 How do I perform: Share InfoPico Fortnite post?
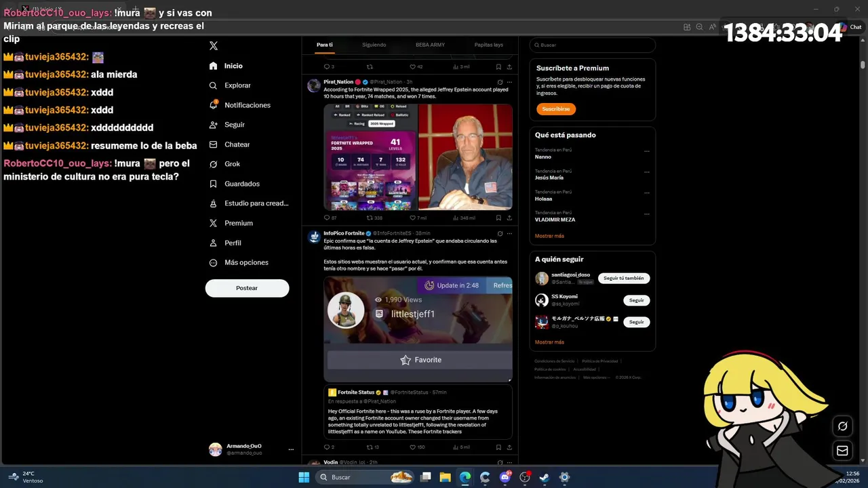[x=509, y=447]
